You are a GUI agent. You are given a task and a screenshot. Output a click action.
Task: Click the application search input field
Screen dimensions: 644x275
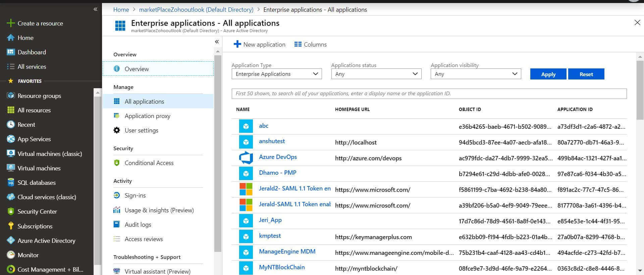click(x=429, y=94)
